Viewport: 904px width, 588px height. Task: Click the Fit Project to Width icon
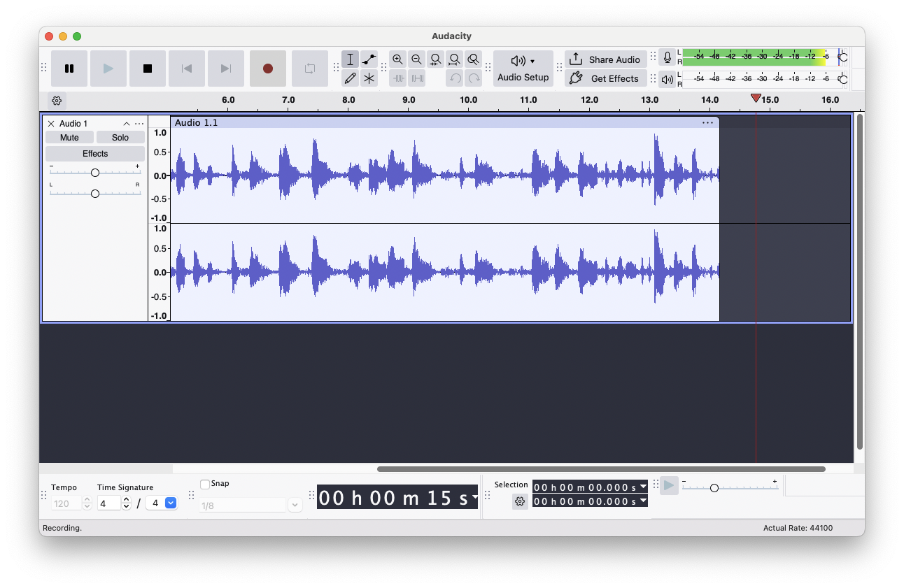click(453, 59)
